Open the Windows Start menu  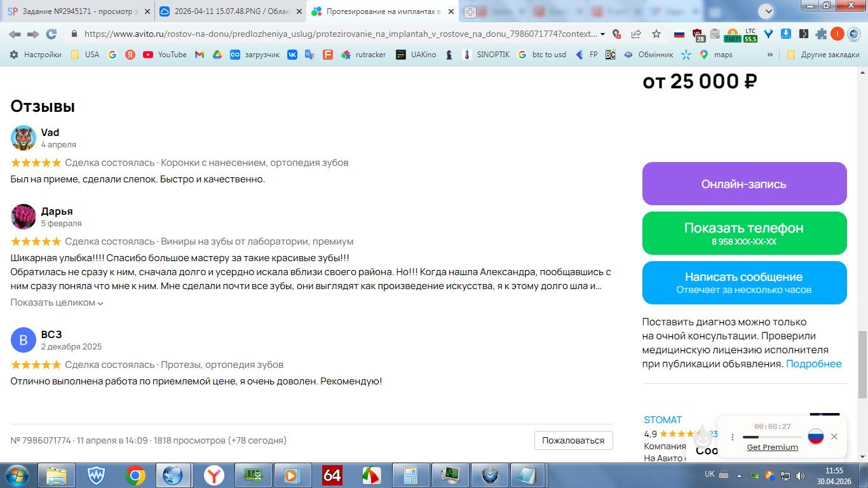pos(17,475)
